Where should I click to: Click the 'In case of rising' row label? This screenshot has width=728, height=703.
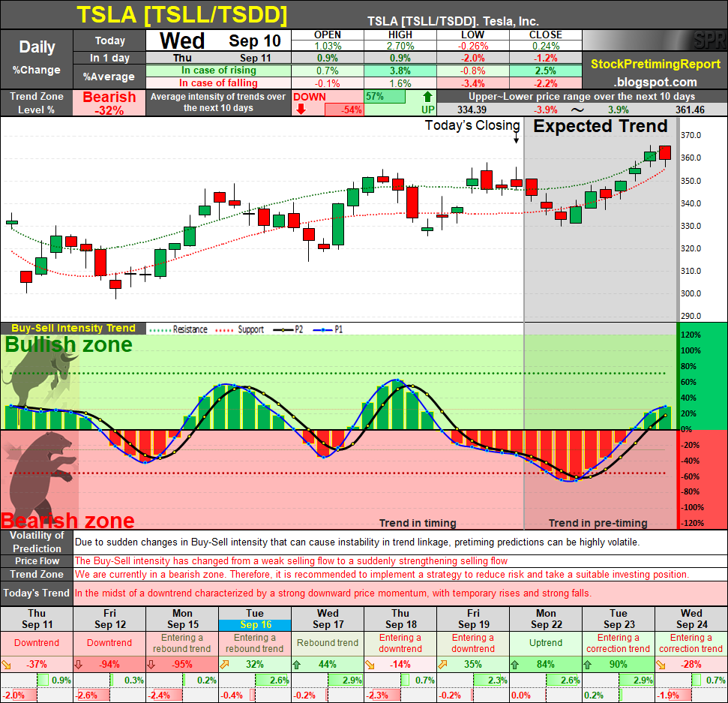pos(219,71)
